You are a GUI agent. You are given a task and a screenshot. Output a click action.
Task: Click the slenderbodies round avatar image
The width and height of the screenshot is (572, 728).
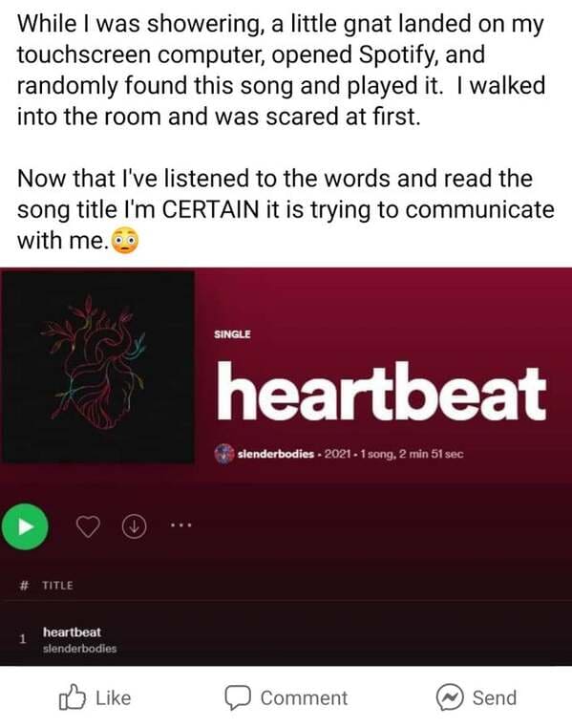pos(224,454)
